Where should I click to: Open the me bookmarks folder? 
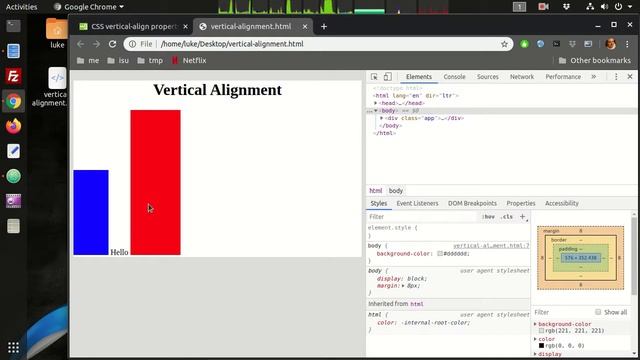pyautogui.click(x=88, y=60)
